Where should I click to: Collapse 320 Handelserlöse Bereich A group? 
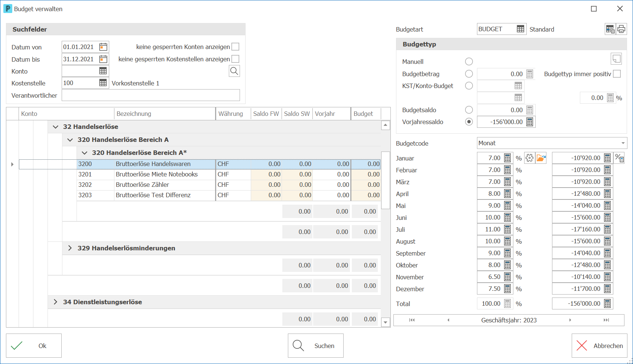click(70, 140)
